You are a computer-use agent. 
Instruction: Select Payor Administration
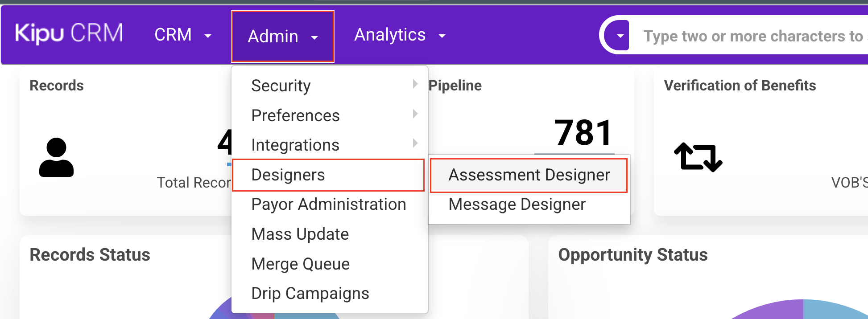click(x=328, y=204)
